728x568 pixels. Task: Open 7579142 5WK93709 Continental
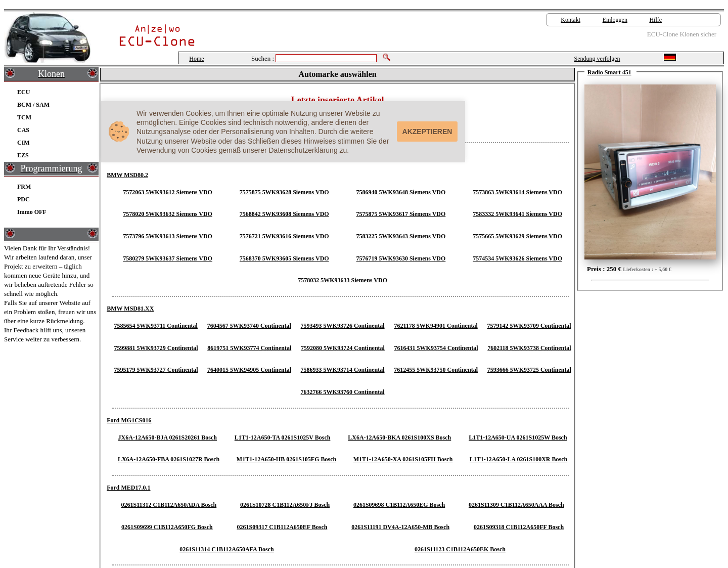(529, 326)
